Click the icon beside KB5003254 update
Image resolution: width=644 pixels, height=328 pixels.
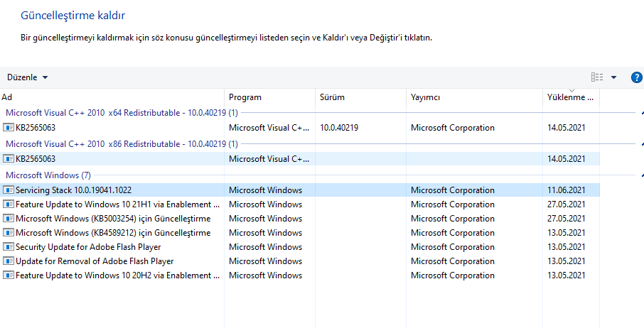tap(9, 219)
